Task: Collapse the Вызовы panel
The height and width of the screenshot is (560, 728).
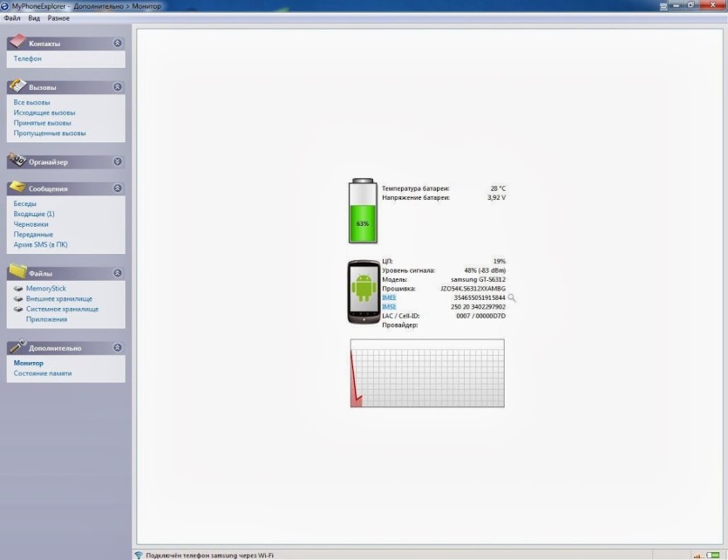Action: pyautogui.click(x=118, y=87)
